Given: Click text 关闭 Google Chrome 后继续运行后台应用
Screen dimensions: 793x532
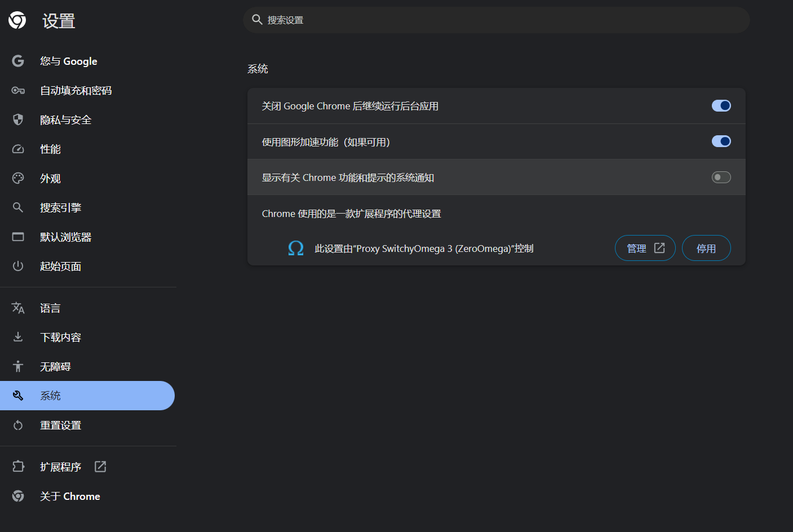Looking at the screenshot, I should point(350,106).
